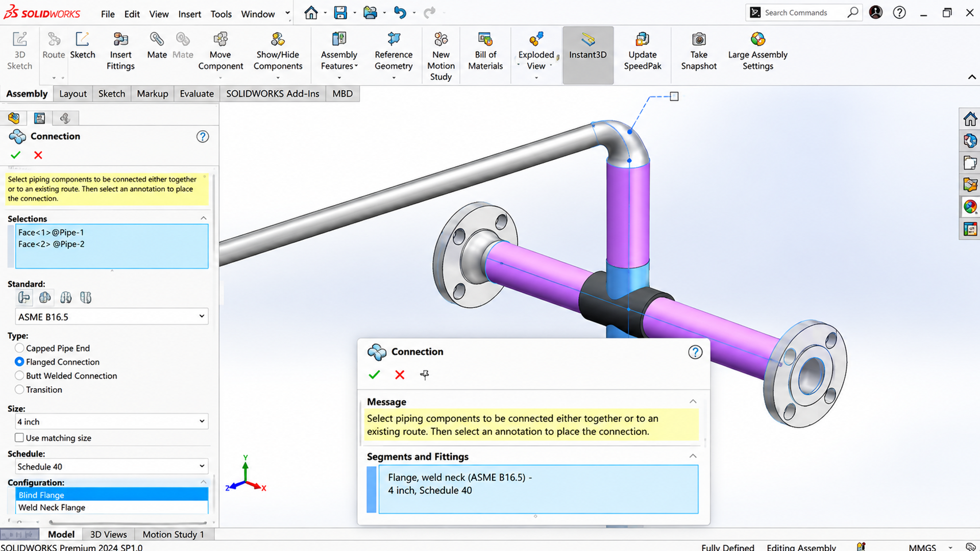
Task: Start a New Motion Study
Action: (x=441, y=57)
